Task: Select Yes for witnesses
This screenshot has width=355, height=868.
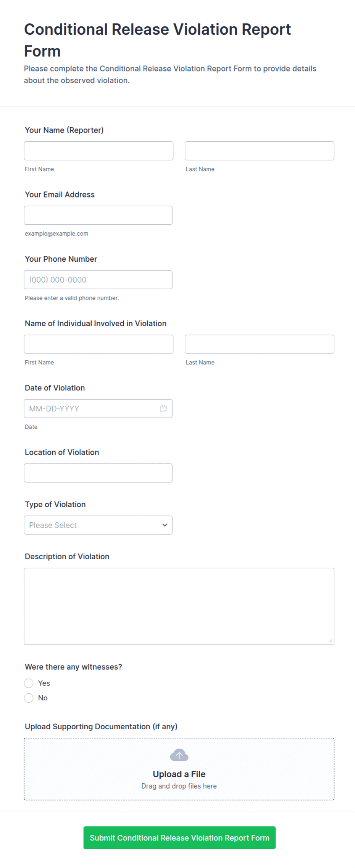Action: (x=29, y=683)
